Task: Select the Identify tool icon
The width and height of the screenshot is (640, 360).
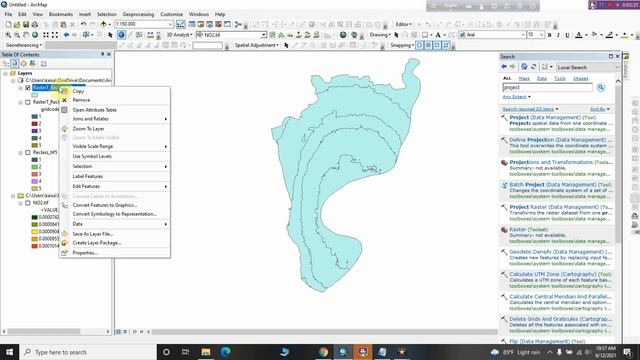Action: pos(121,35)
